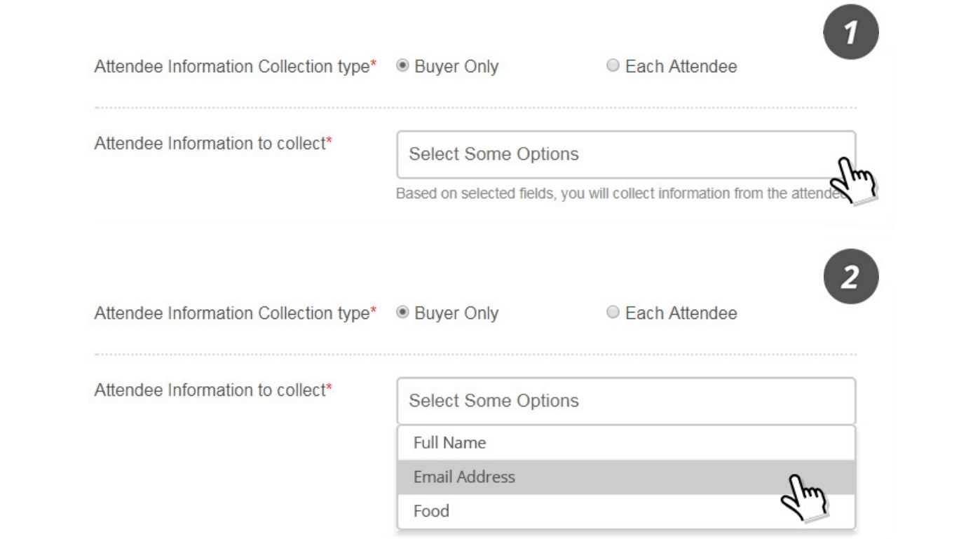This screenshot has width=980, height=539.
Task: Select Buyer Only radio in step 2
Action: pos(402,313)
